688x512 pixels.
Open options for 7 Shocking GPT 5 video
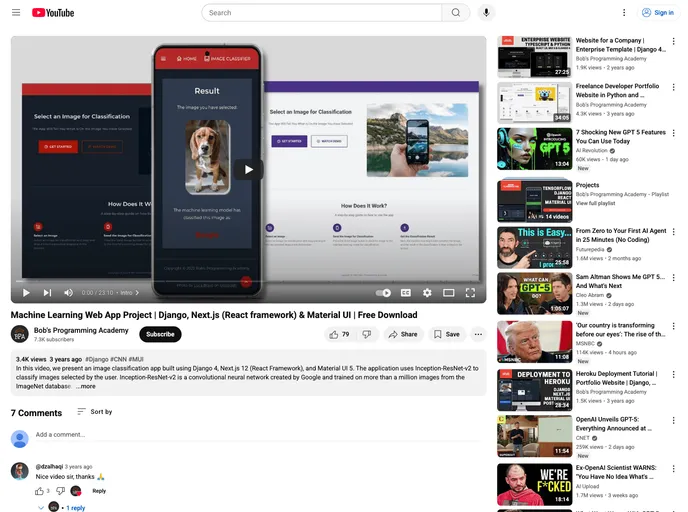(x=673, y=133)
